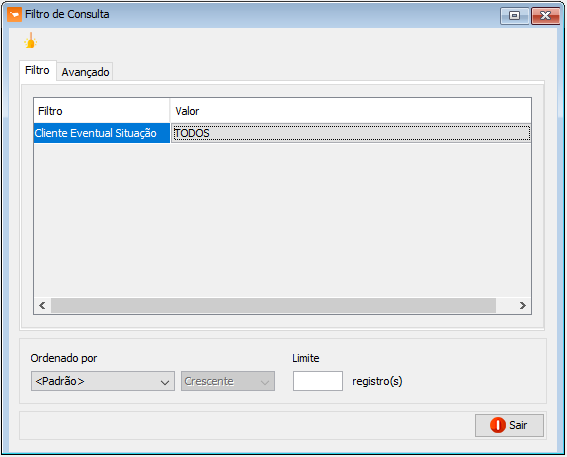Viewport: 567px width, 457px height.
Task: Click the Filtro de Consulta title bar
Action: 253,15
